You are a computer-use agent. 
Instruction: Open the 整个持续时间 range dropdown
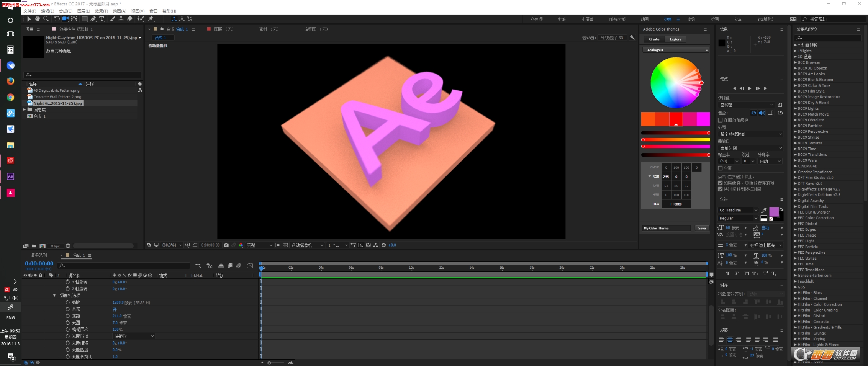(x=751, y=134)
